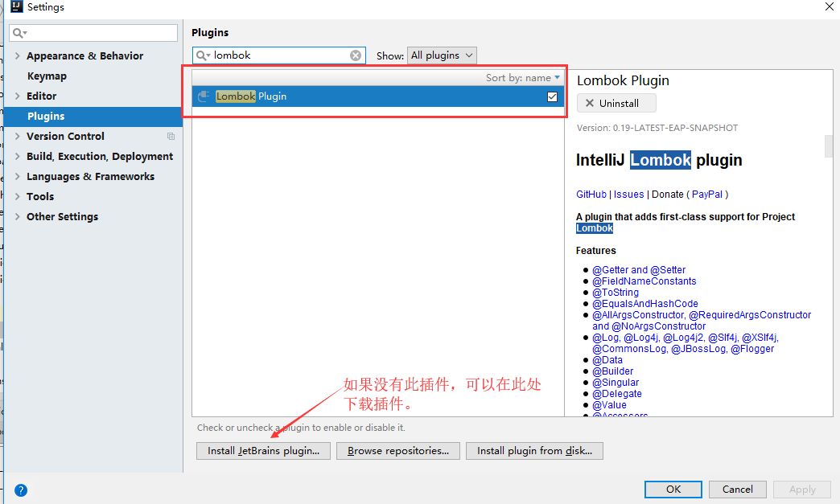Screen dimensions: 840x504
Task: Click the Version Control project-level copy icon
Action: click(x=171, y=137)
